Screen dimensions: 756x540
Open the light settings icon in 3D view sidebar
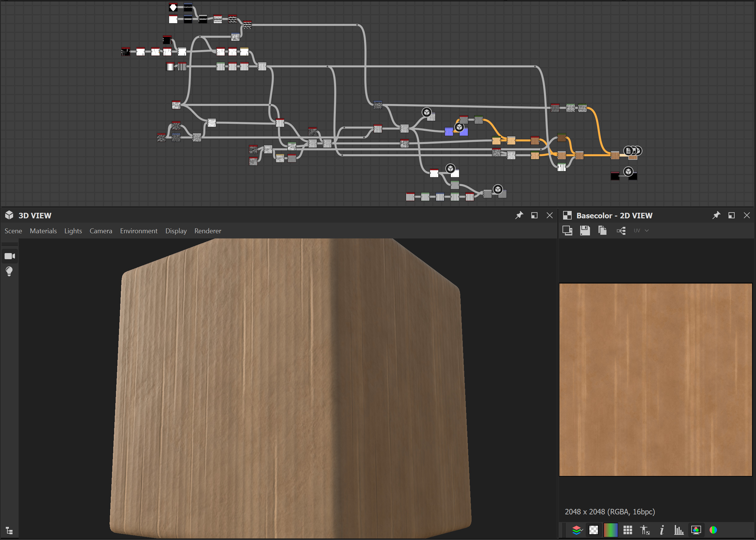(x=10, y=271)
